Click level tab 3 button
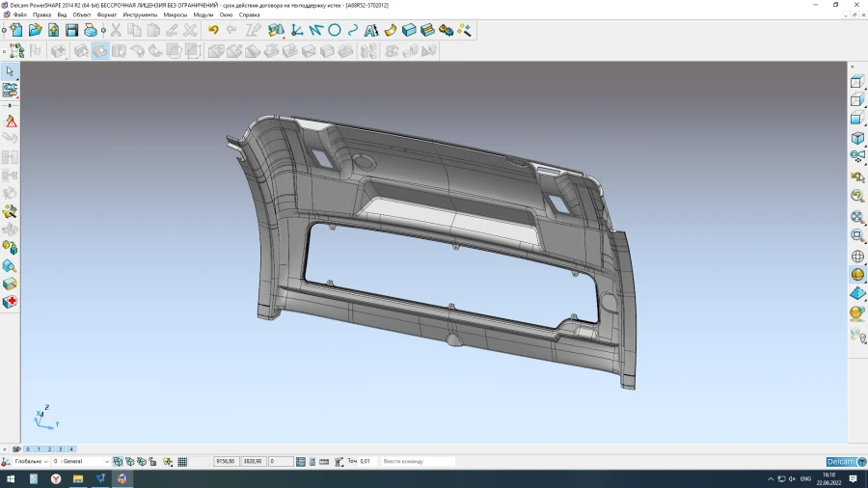 pos(60,449)
